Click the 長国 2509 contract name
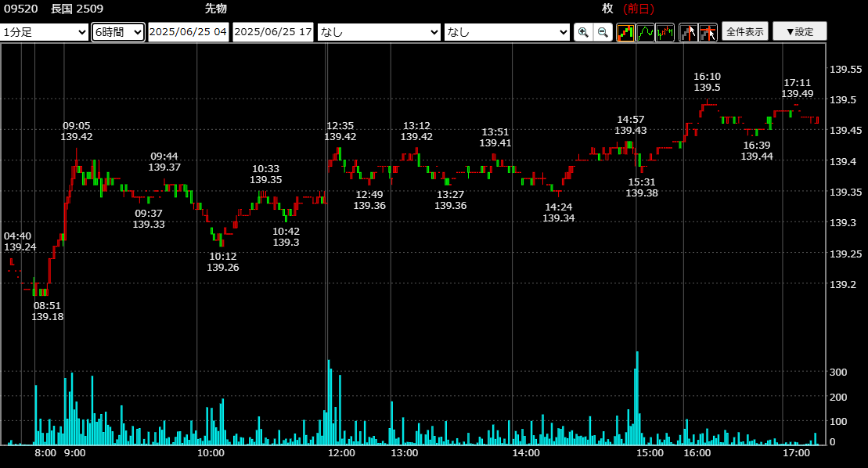Viewport: 868px width, 468px height. [x=77, y=9]
